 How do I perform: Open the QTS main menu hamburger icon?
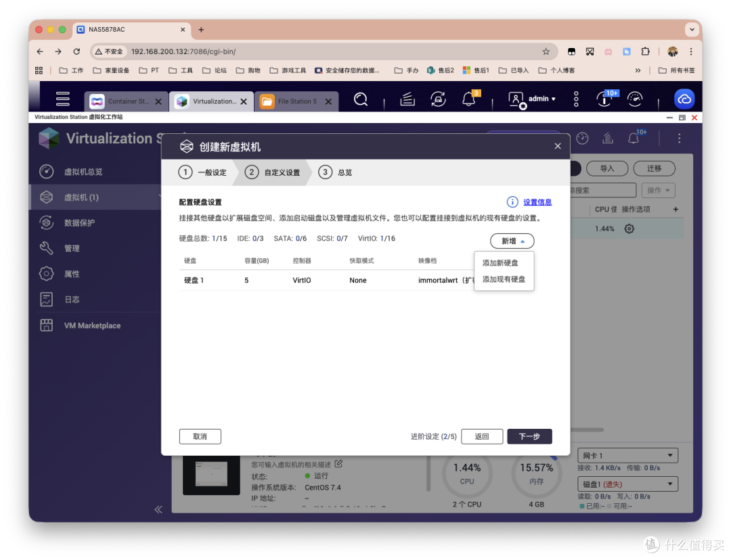click(62, 99)
